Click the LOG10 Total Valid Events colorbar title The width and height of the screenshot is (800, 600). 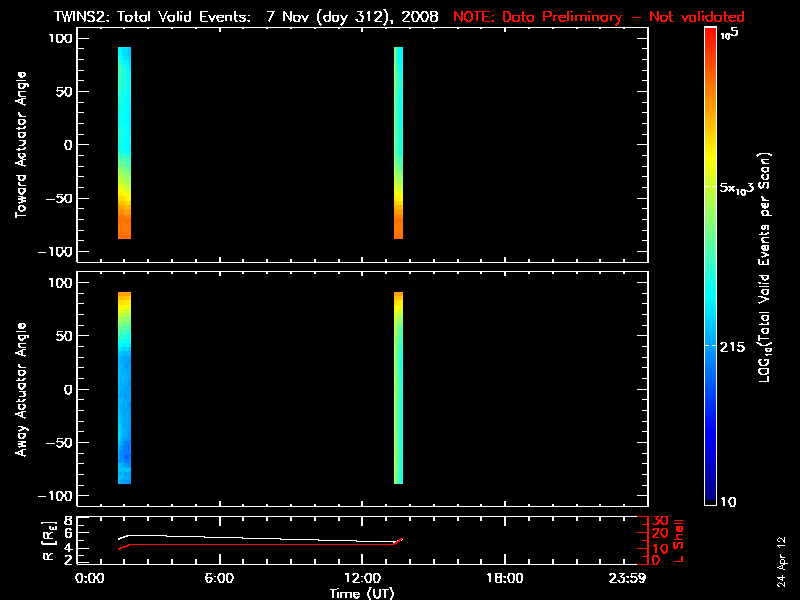coord(767,267)
